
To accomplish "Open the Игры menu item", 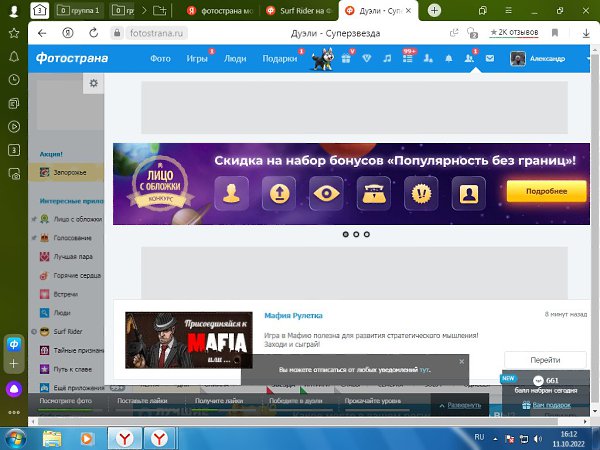I will 197,59.
